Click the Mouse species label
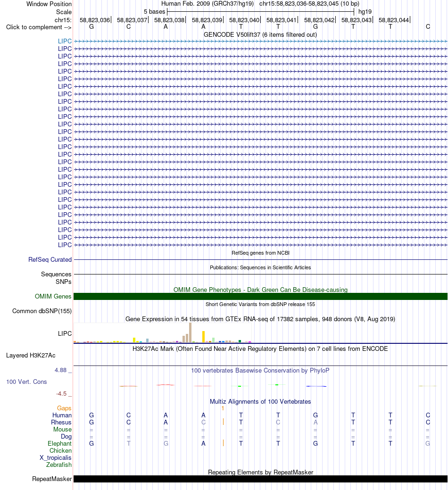This screenshot has width=448, height=490. tap(62, 429)
